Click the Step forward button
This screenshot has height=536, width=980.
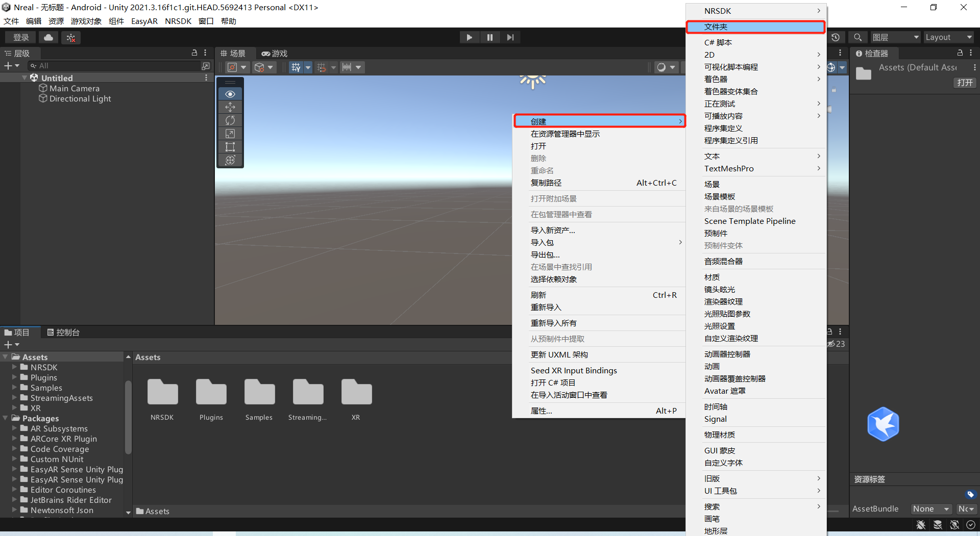point(510,37)
